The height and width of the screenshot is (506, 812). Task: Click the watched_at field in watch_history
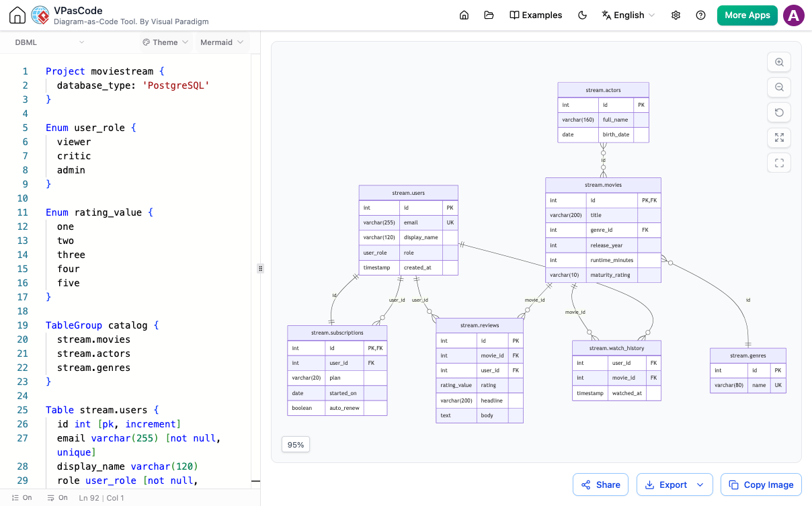coord(626,393)
